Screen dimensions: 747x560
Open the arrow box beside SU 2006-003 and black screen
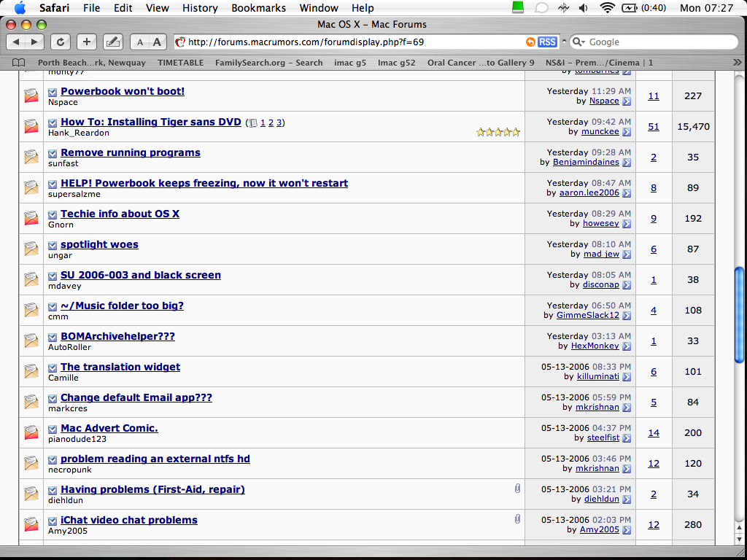(53, 276)
